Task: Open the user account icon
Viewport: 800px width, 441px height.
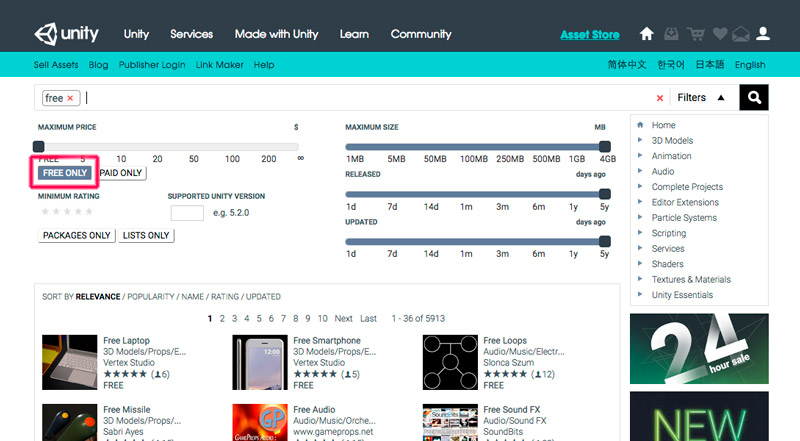Action: (763, 34)
